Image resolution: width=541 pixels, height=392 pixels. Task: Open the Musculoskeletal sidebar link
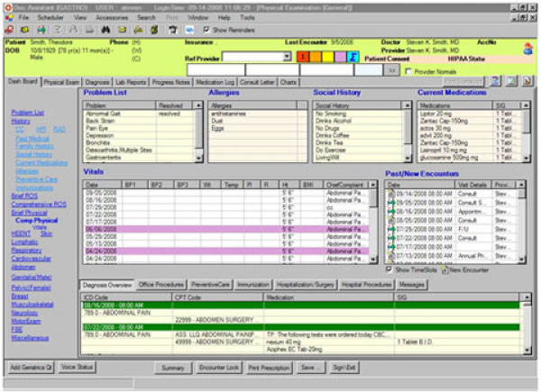tap(32, 305)
